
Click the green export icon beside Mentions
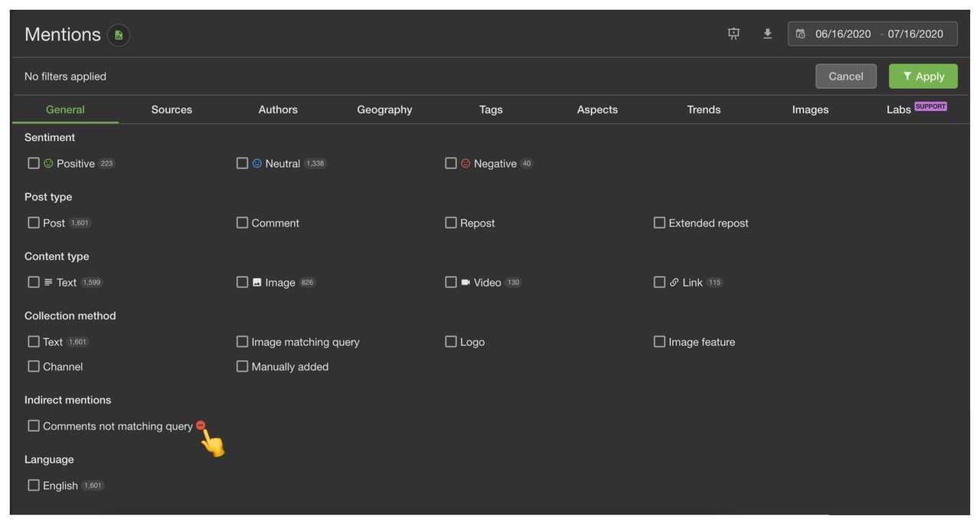118,35
